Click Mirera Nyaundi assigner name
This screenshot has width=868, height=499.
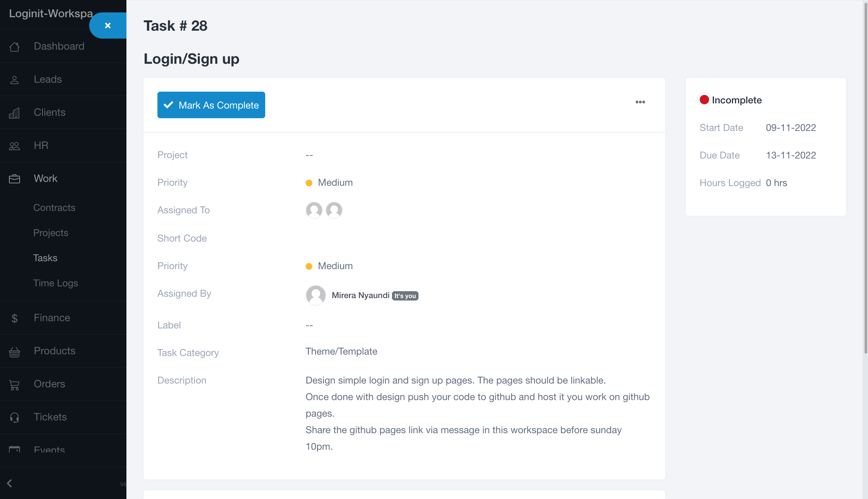pos(360,295)
